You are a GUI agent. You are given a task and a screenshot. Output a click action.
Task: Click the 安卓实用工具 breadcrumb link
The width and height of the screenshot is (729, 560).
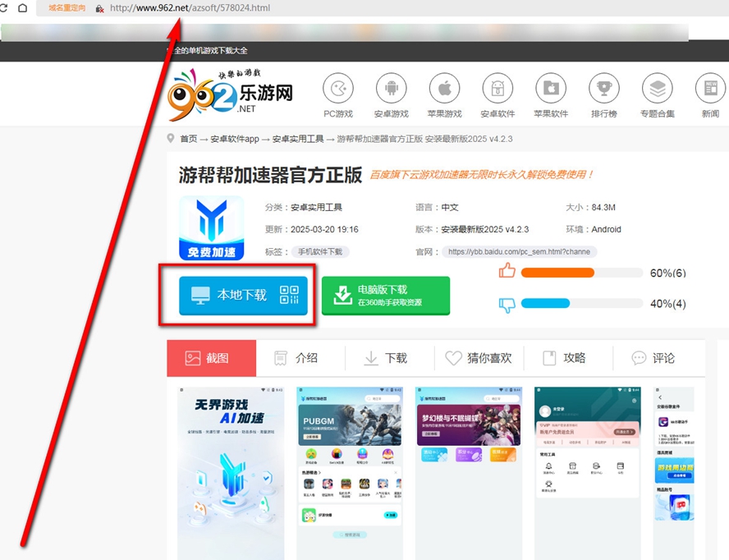(x=297, y=139)
